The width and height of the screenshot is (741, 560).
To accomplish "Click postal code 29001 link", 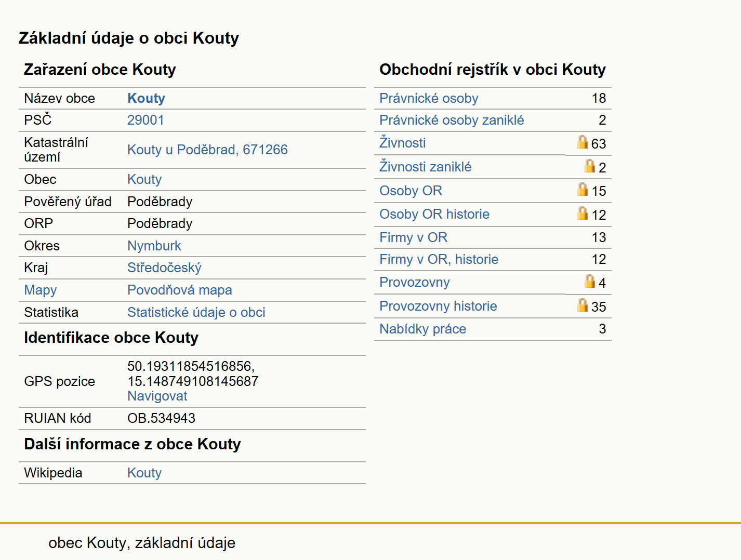I will coord(145,120).
